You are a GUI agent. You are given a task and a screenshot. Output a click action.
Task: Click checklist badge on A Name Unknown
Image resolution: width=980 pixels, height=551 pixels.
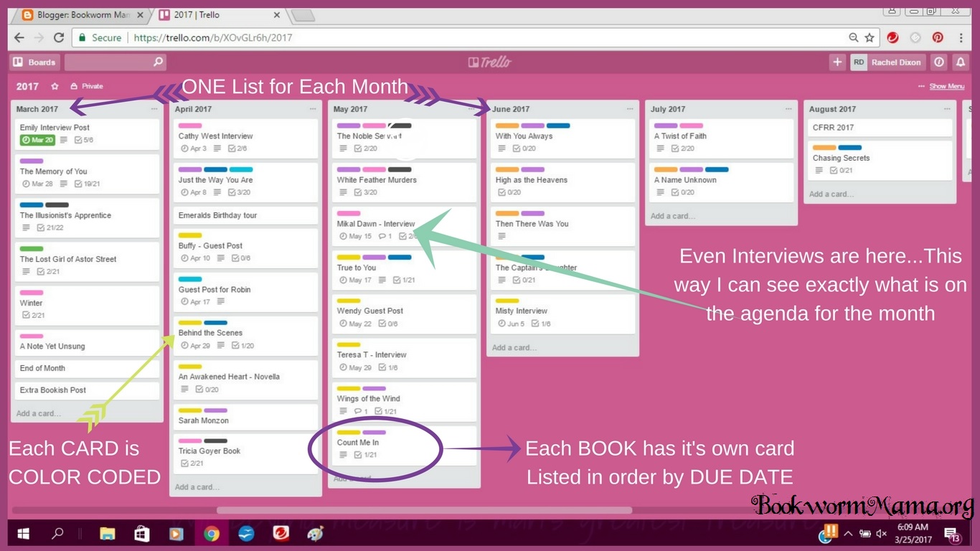(682, 192)
